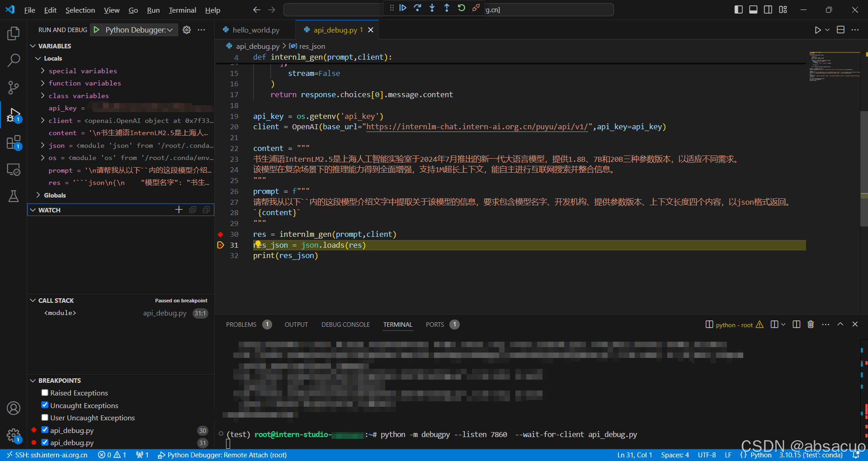Toggle the primary side bar layout icon
Viewport: 868px width, 461px height.
click(x=739, y=9)
